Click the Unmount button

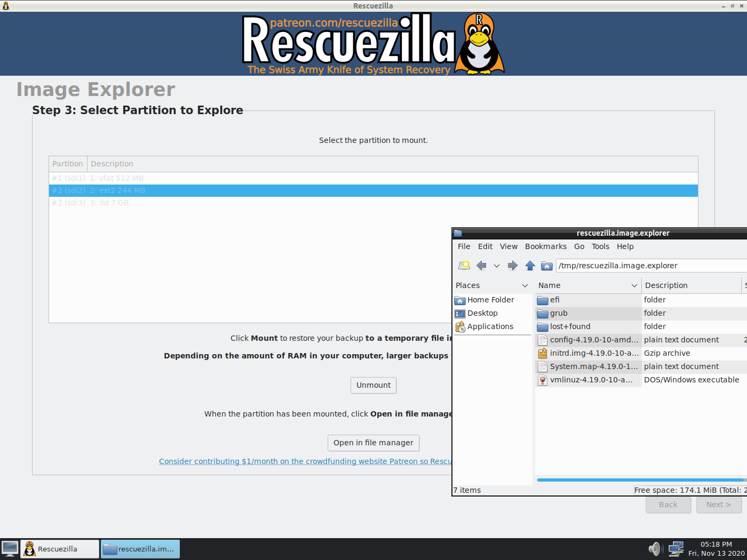(x=373, y=385)
